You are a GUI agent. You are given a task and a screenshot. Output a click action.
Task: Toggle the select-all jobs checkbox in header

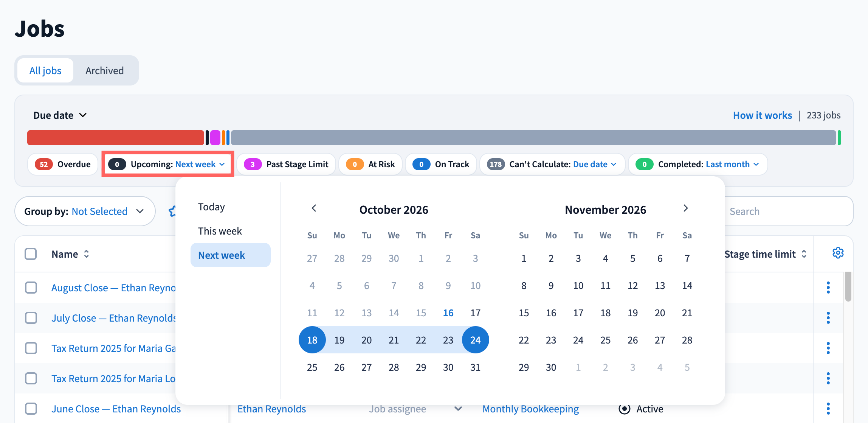point(31,254)
